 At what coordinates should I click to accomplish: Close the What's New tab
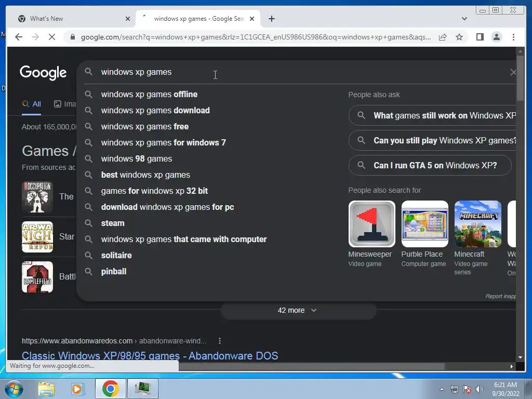[128, 19]
